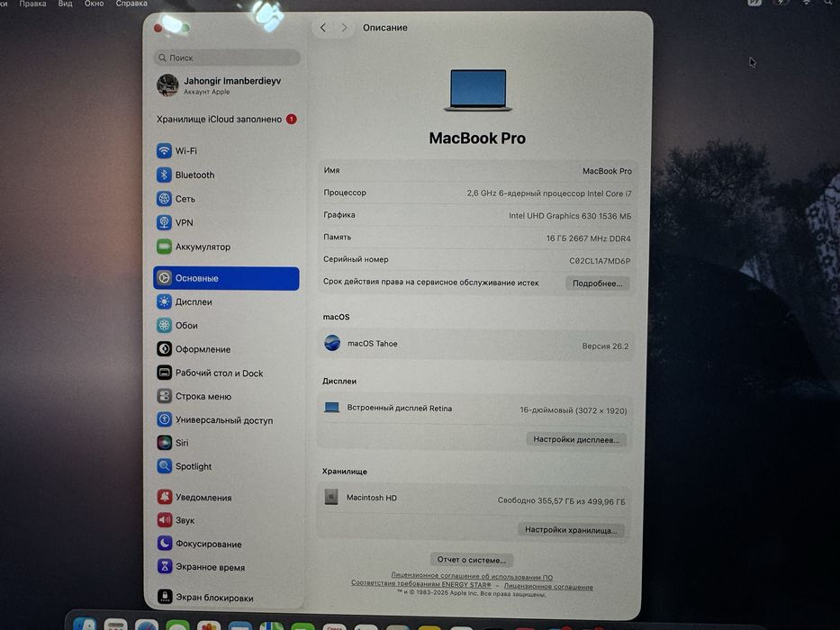Click the macOS Tahoe logo icon
Screen dimensions: 840x630
(332, 343)
